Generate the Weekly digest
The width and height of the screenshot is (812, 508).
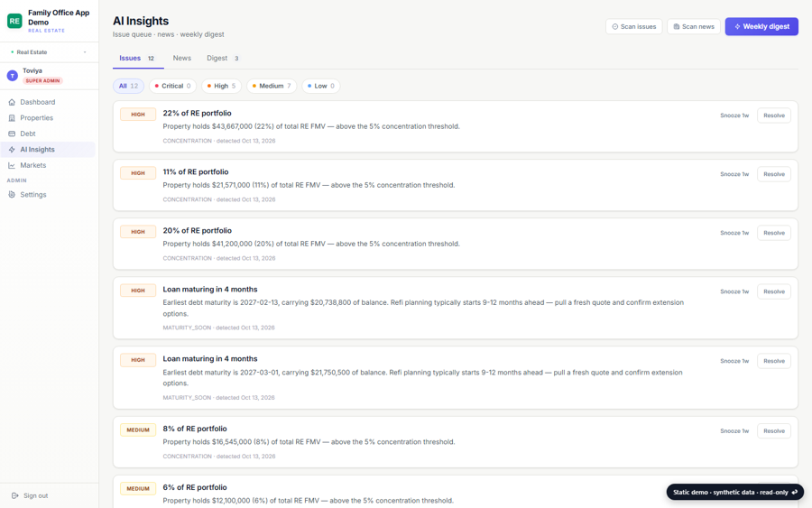(761, 26)
